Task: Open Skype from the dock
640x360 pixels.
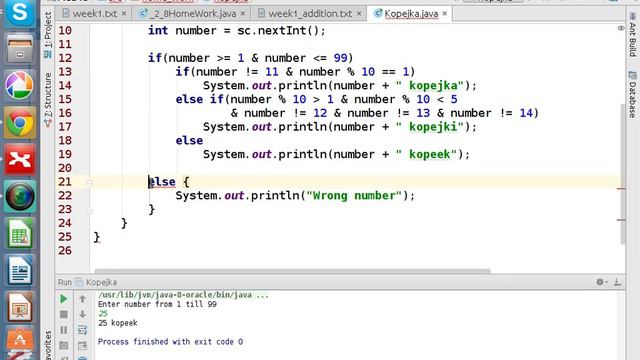Action: coord(19,12)
